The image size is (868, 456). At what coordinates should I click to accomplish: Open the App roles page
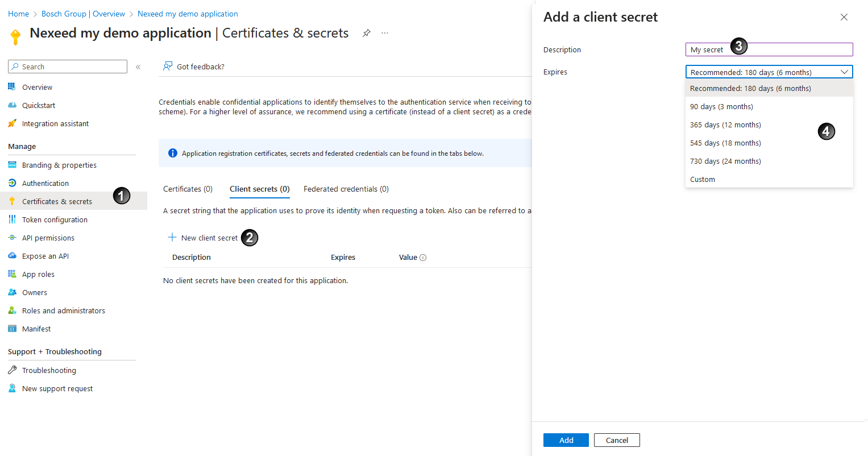(x=36, y=273)
